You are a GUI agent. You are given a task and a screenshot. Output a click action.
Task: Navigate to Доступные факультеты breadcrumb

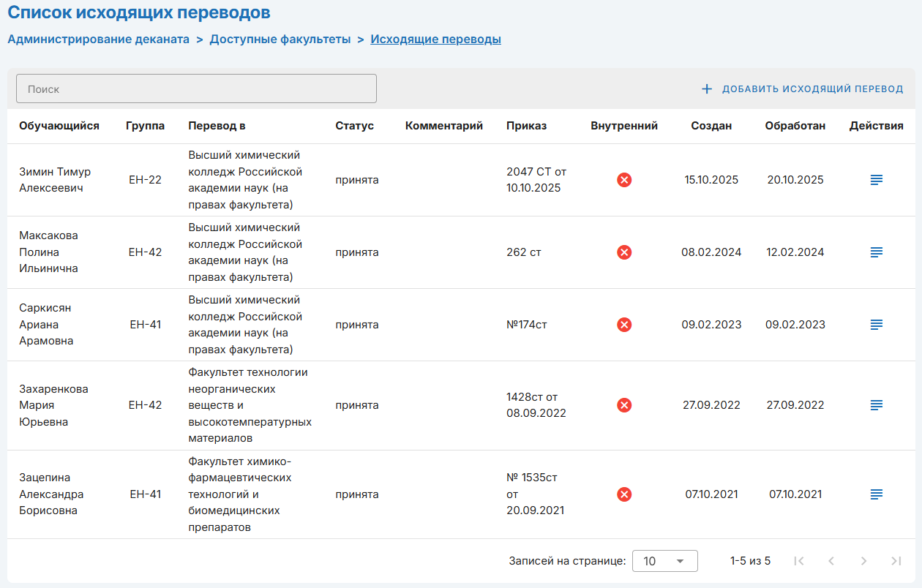click(x=280, y=39)
